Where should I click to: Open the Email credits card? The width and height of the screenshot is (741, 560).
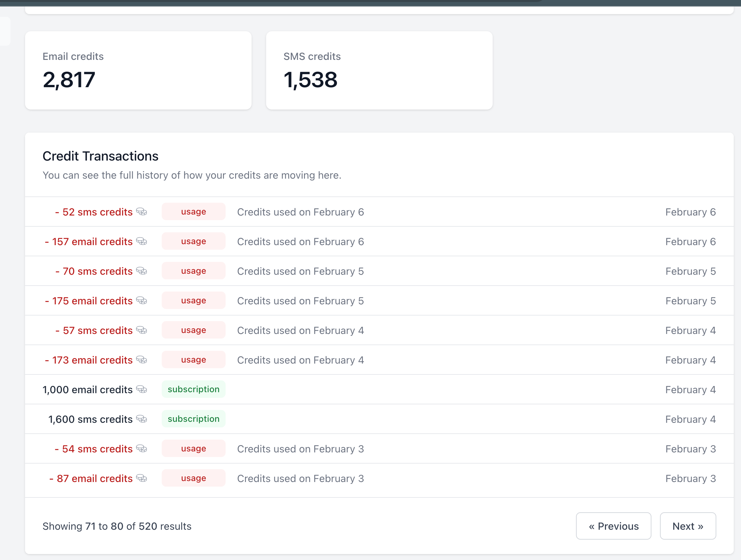click(138, 70)
